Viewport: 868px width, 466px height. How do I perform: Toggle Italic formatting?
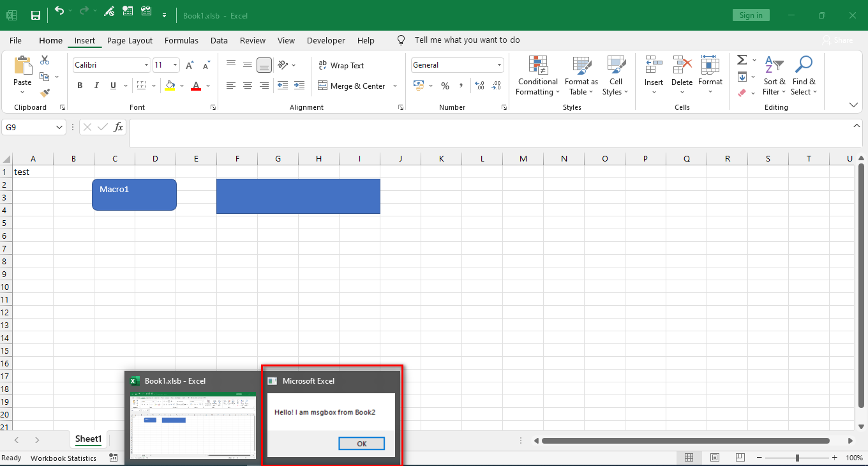pyautogui.click(x=96, y=86)
